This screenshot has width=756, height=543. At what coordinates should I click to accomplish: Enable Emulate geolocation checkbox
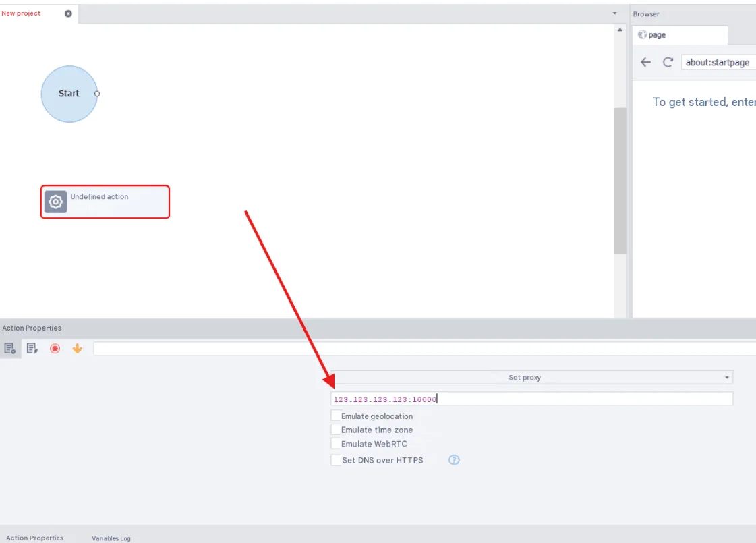click(336, 416)
